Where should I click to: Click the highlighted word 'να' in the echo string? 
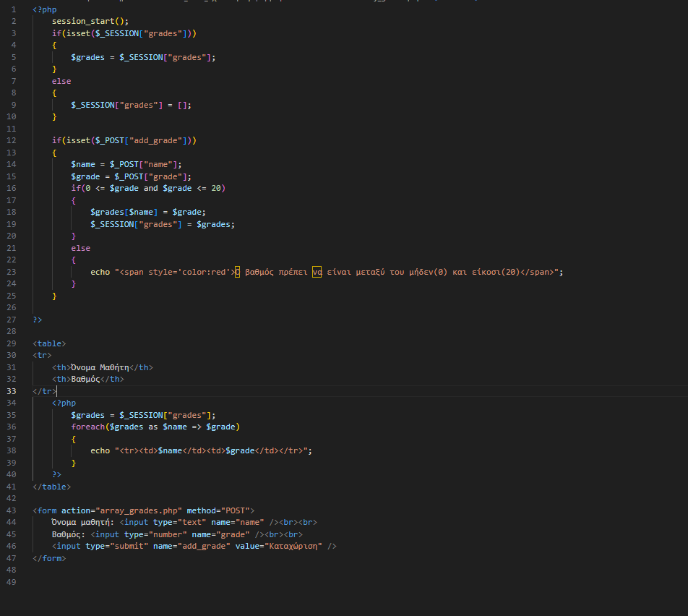click(x=317, y=272)
